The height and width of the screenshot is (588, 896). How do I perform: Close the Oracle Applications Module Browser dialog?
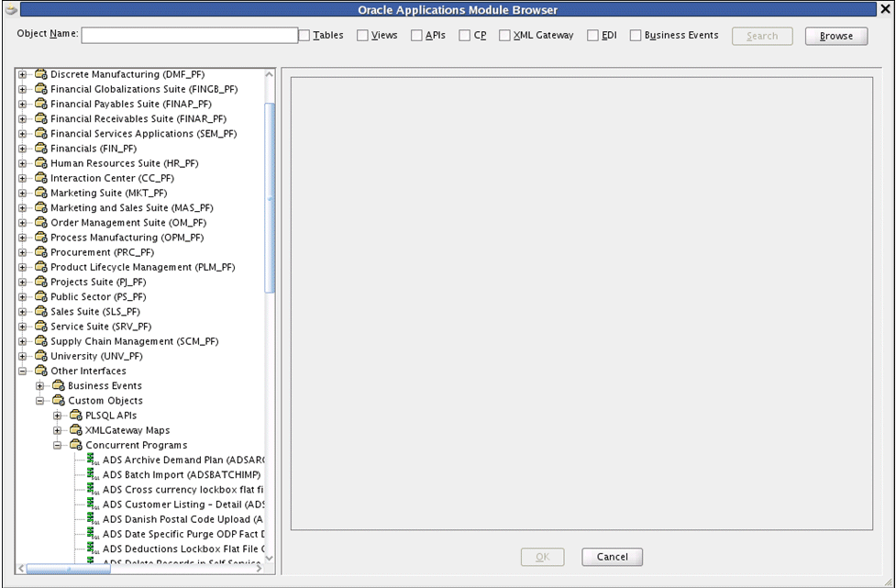pyautogui.click(x=885, y=9)
